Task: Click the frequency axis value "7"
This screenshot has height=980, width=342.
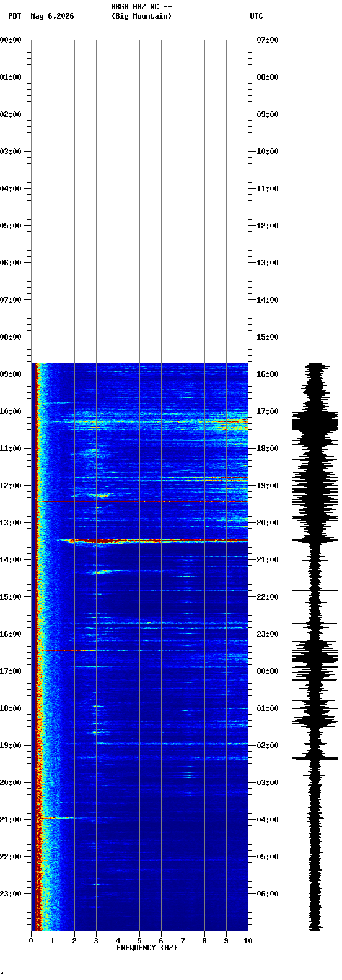Action: [183, 941]
